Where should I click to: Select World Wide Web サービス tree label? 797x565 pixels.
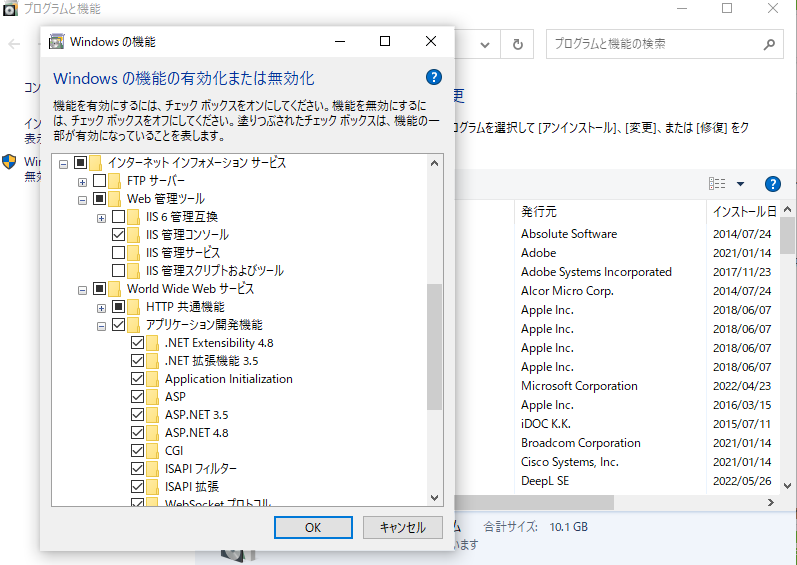point(190,289)
